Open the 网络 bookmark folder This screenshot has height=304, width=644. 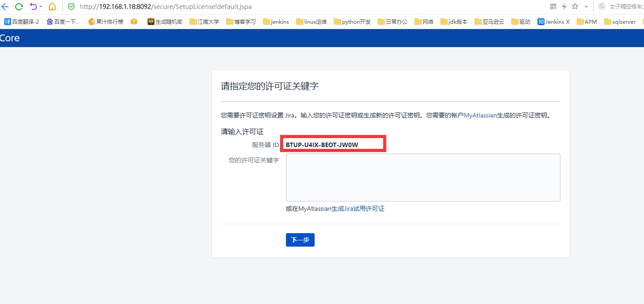[424, 22]
